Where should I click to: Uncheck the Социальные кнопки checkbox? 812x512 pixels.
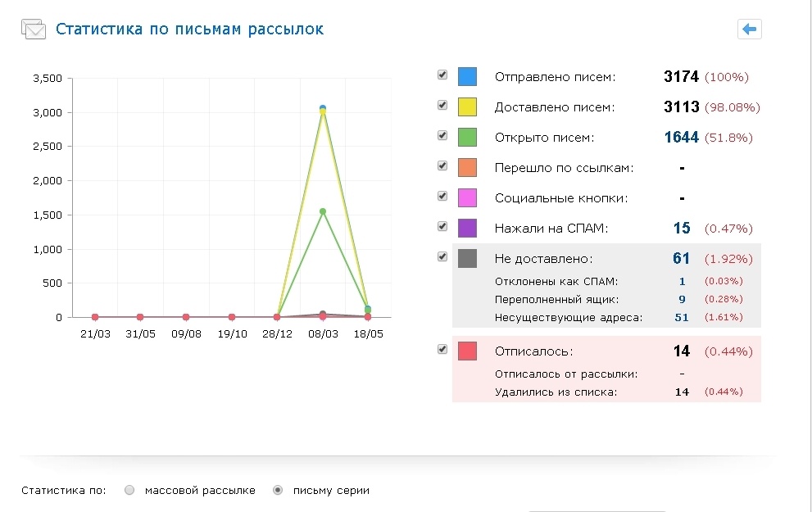442,197
